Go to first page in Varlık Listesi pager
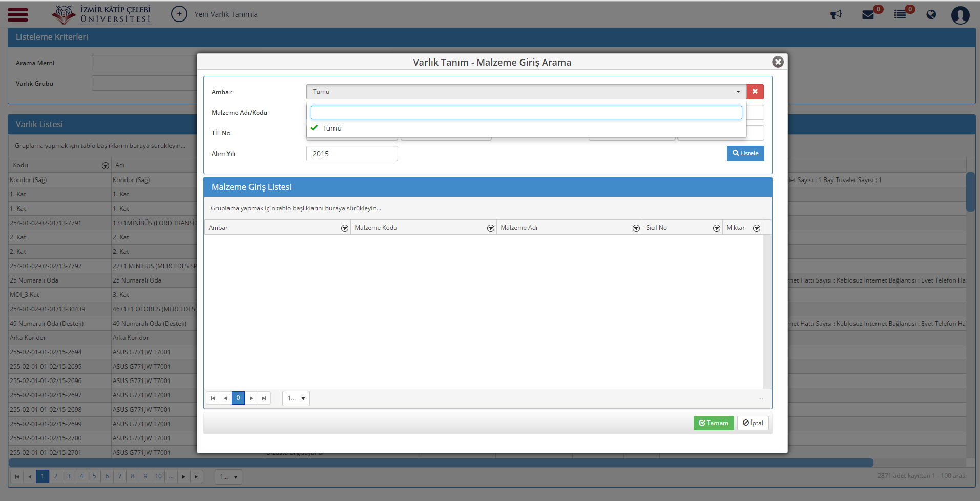The height and width of the screenshot is (501, 980). (x=17, y=477)
